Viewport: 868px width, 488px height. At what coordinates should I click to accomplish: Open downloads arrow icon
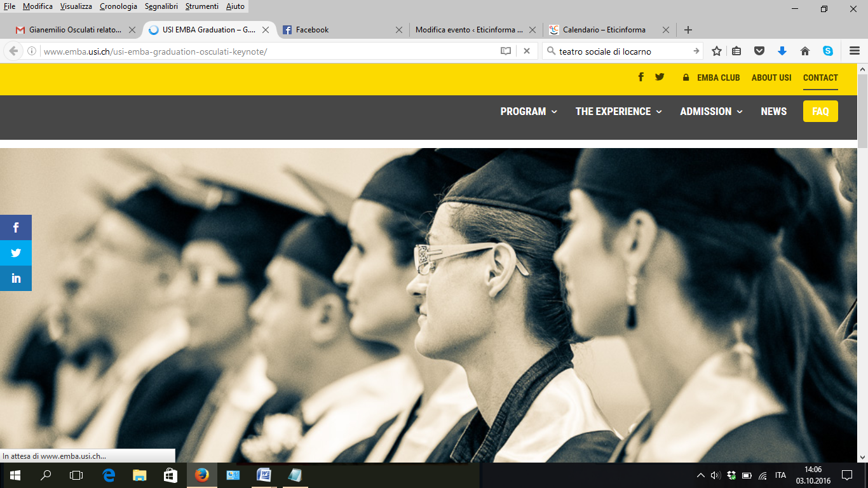tap(782, 51)
